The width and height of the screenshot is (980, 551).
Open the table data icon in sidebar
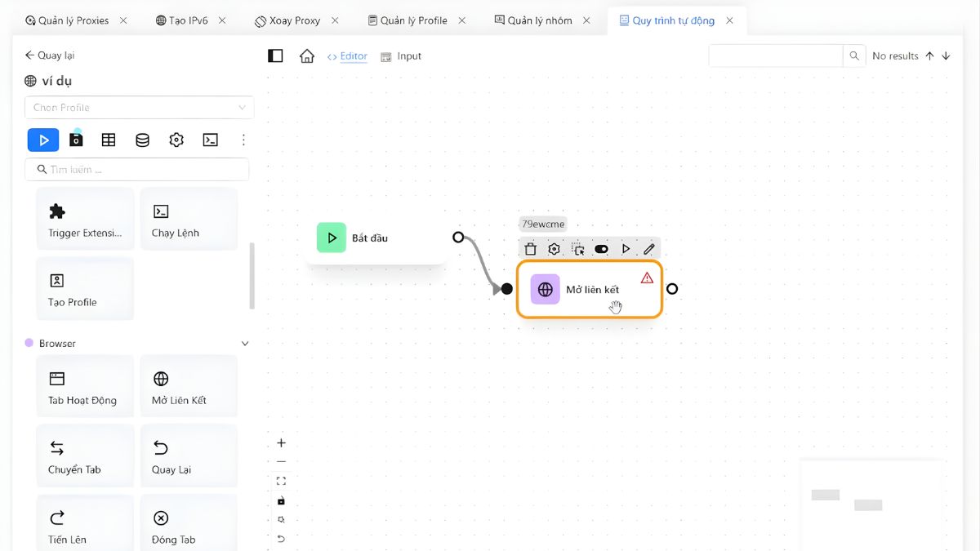point(109,140)
